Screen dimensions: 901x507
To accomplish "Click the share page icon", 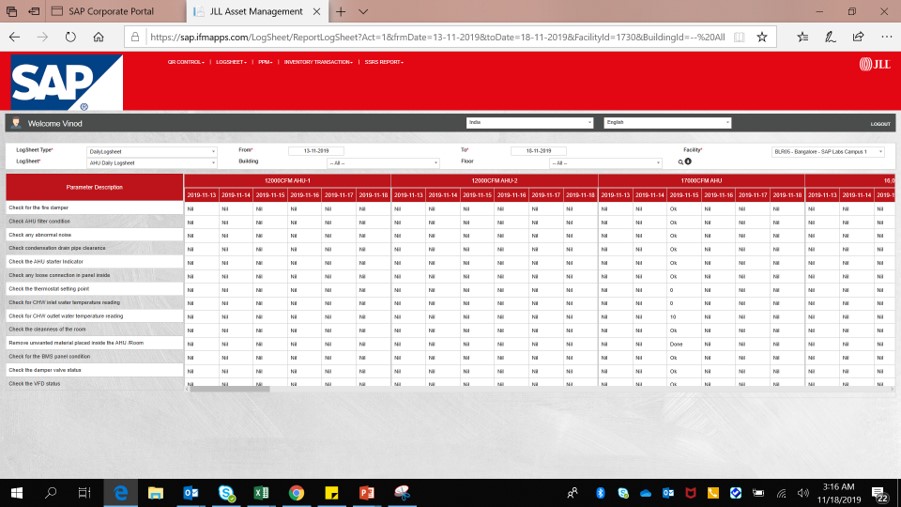I will (858, 37).
